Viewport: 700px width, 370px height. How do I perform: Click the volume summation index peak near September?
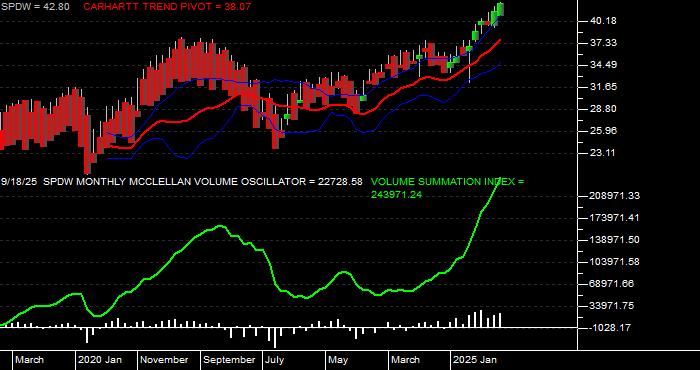[220, 226]
